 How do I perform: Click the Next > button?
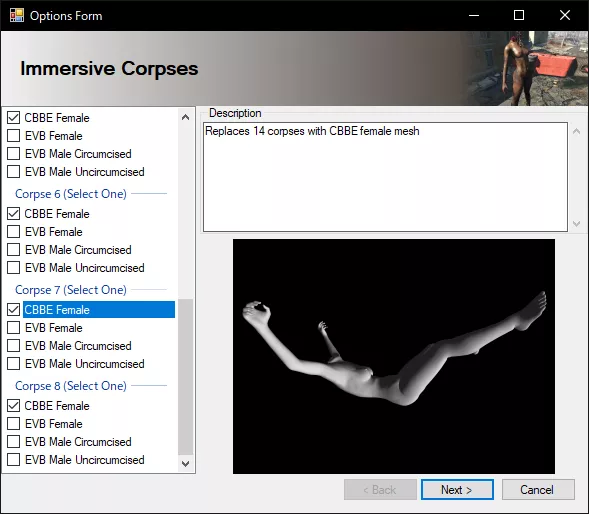pos(457,490)
